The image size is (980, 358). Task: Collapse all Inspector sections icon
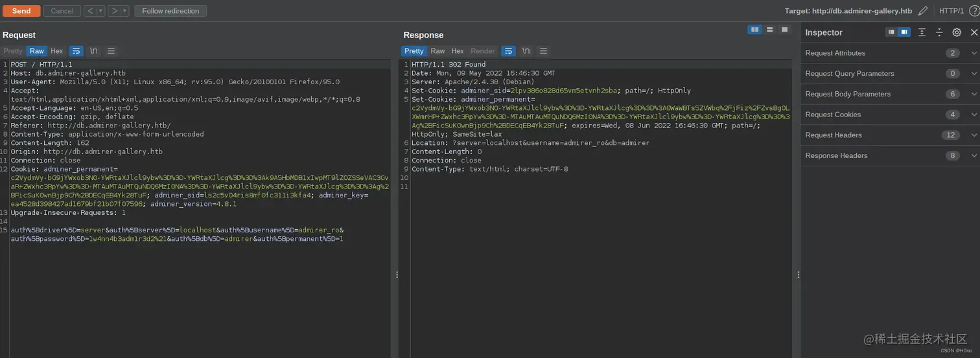coord(939,32)
